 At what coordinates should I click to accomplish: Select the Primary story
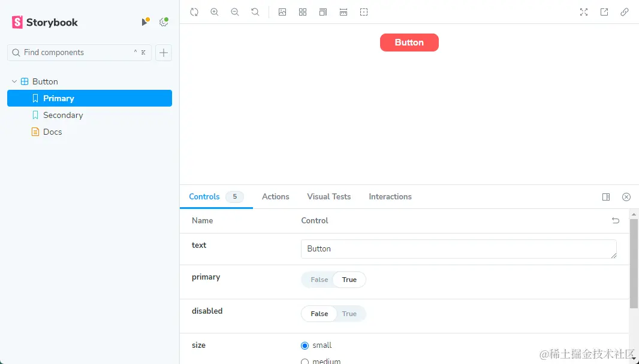click(x=90, y=98)
